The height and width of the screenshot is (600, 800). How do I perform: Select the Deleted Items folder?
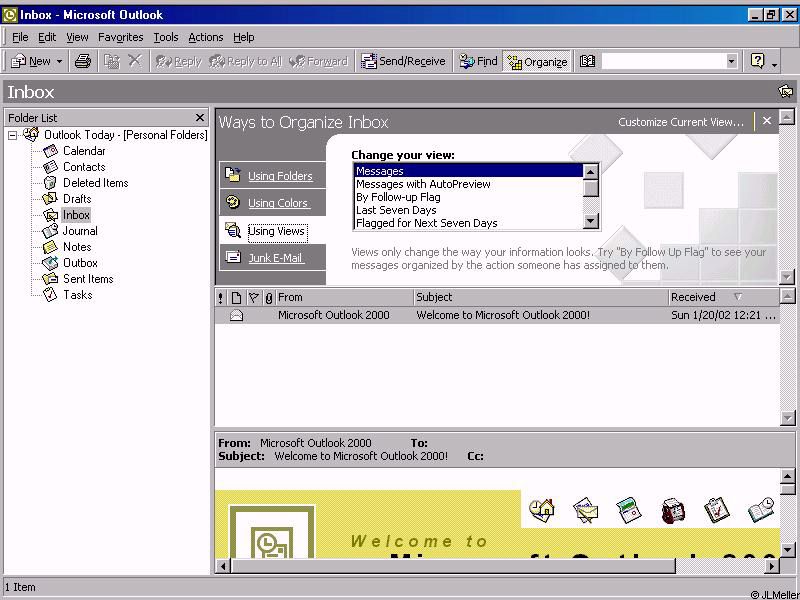pyautogui.click(x=95, y=183)
